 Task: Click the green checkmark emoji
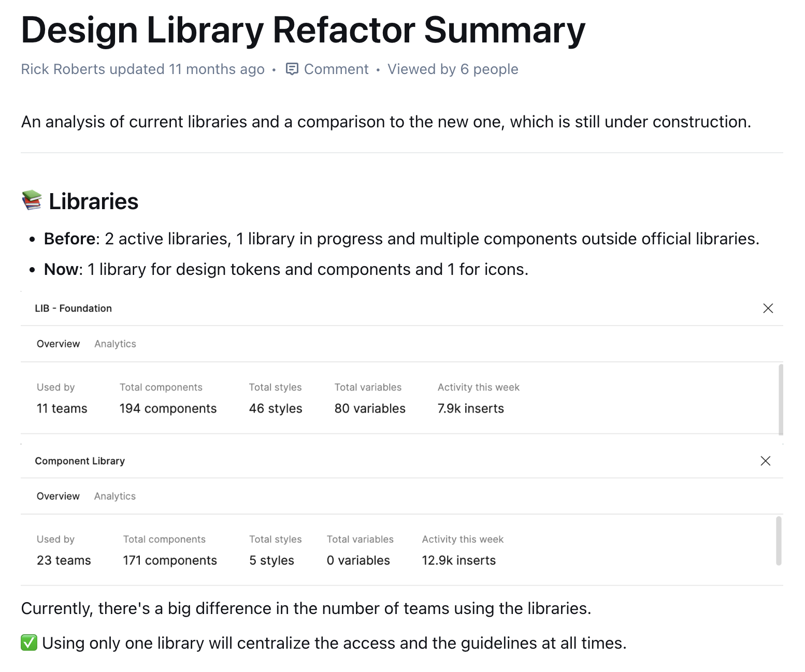(28, 643)
